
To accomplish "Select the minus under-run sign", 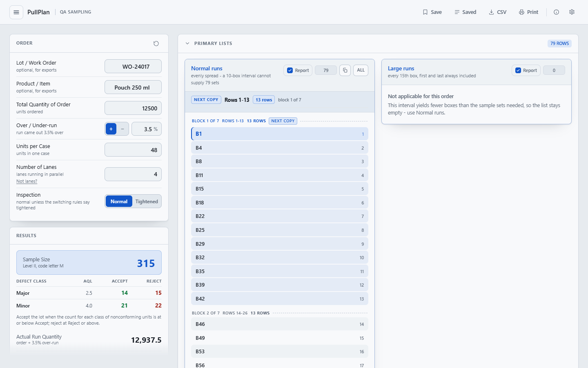I will pyautogui.click(x=122, y=129).
